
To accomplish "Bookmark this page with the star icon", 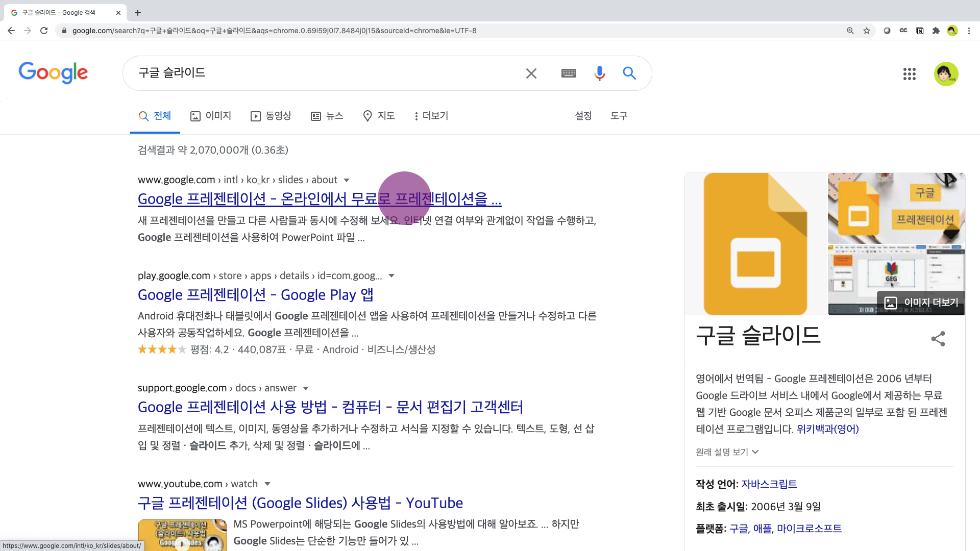I will pos(867,31).
